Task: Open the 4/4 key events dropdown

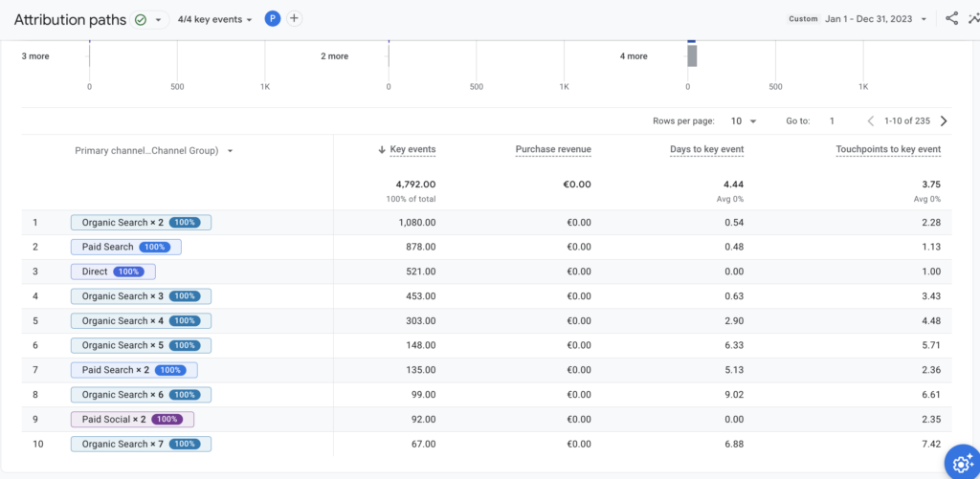Action: point(215,19)
